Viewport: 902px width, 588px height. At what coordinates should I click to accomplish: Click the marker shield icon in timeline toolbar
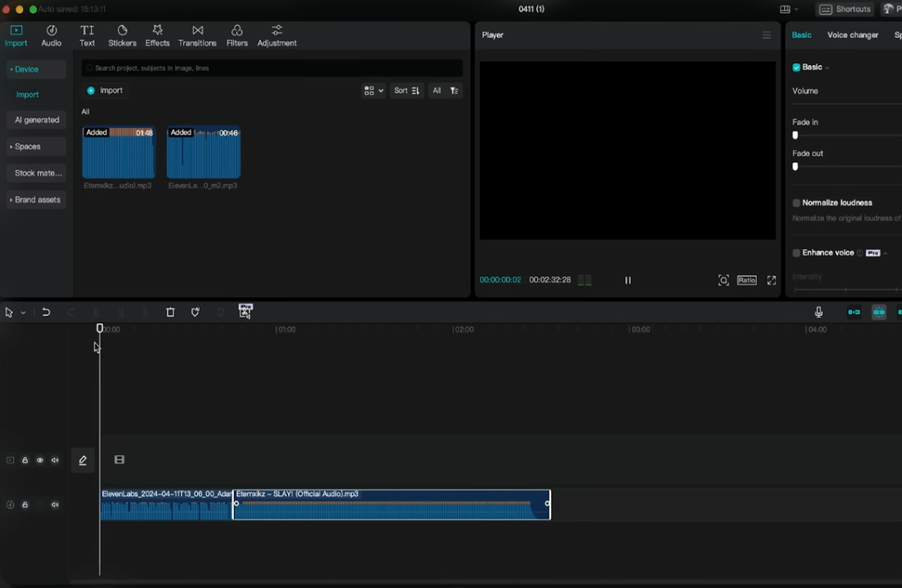195,312
